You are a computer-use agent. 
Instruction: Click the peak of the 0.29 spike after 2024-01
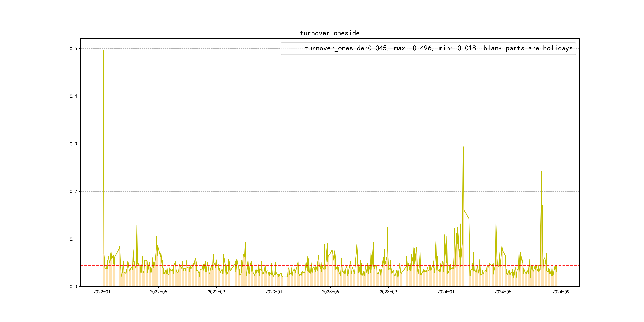coord(463,147)
